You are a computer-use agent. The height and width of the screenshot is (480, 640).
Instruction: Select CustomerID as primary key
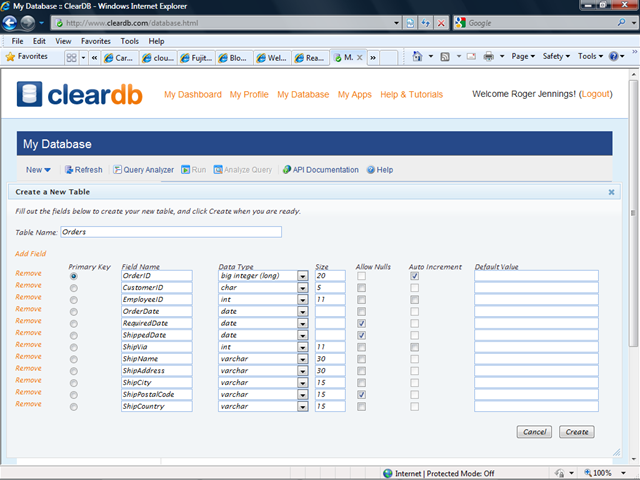coord(73,288)
